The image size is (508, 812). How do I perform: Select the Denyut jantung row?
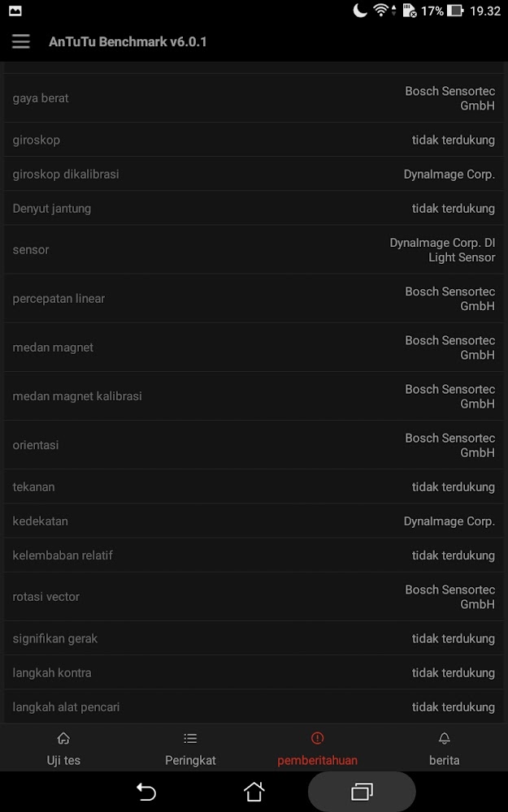[254, 208]
